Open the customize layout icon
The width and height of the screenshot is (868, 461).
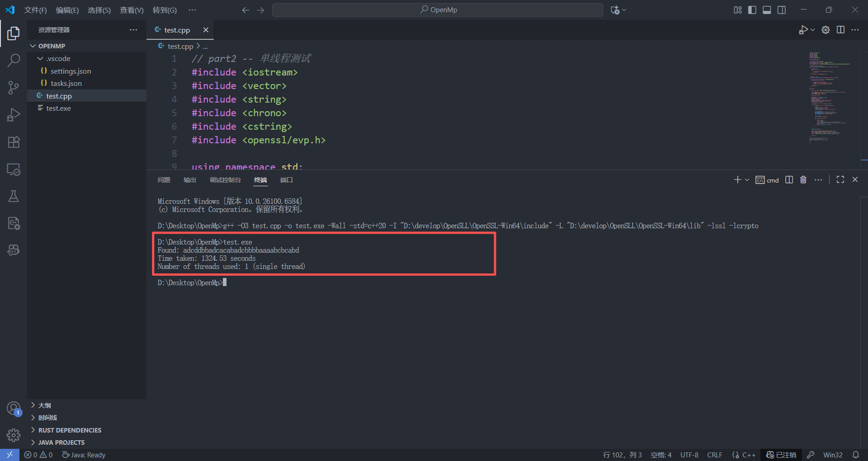click(x=738, y=10)
